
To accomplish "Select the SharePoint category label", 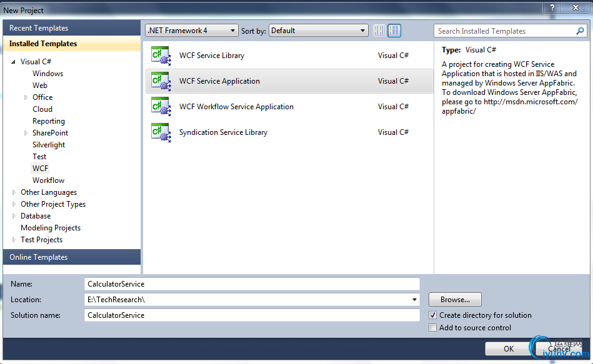I will coord(50,133).
